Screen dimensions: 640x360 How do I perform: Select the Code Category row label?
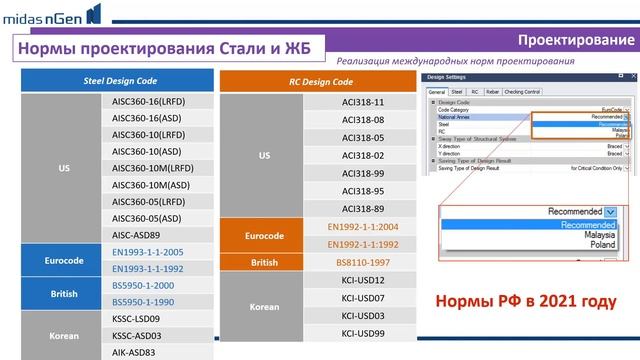coord(453,110)
